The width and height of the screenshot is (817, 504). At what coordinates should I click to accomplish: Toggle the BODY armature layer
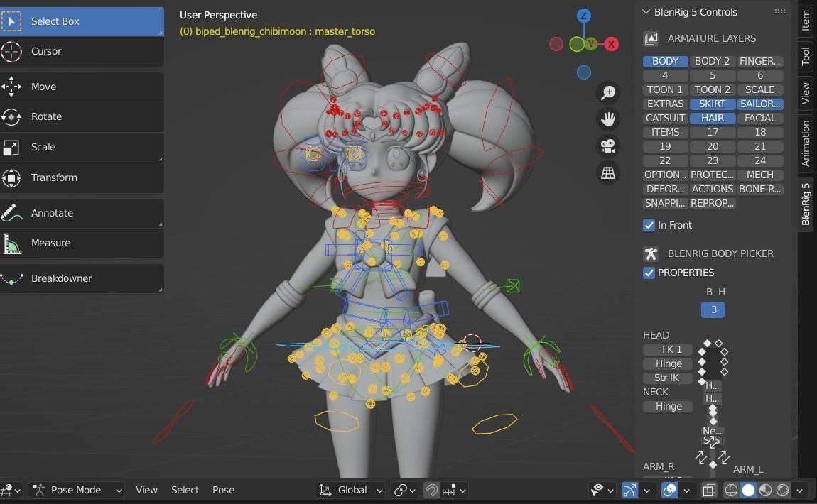point(666,62)
